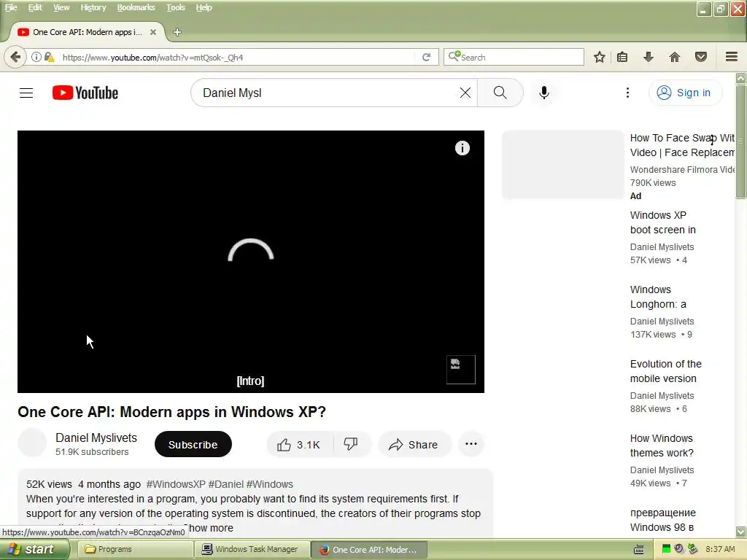The height and width of the screenshot is (560, 747).
Task: Click the #WindowsXP hashtag
Action: tap(176, 484)
